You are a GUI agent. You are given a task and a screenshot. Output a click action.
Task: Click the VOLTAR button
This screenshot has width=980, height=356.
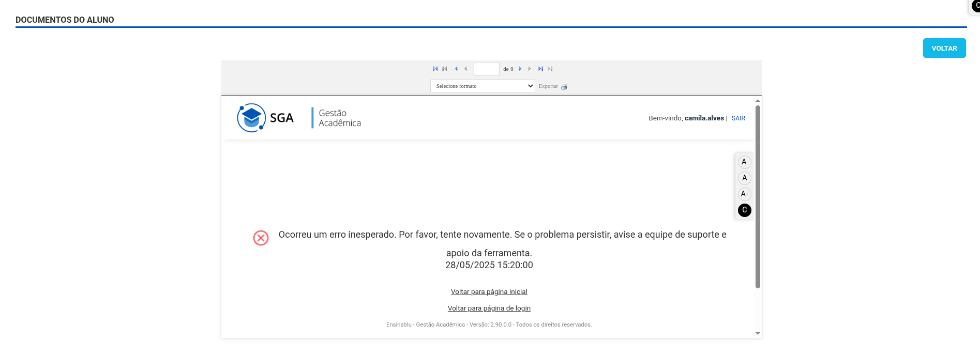coord(944,48)
